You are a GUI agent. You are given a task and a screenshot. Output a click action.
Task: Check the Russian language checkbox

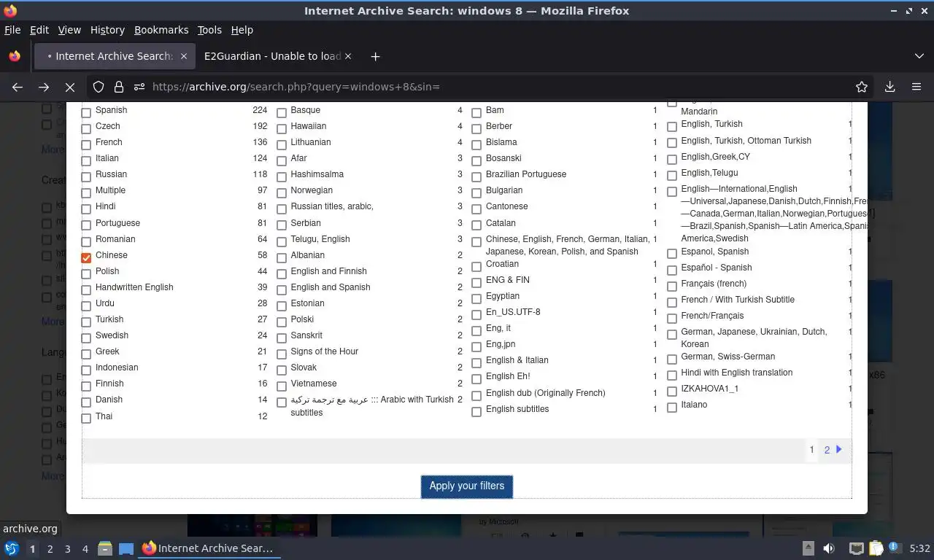coord(86,176)
